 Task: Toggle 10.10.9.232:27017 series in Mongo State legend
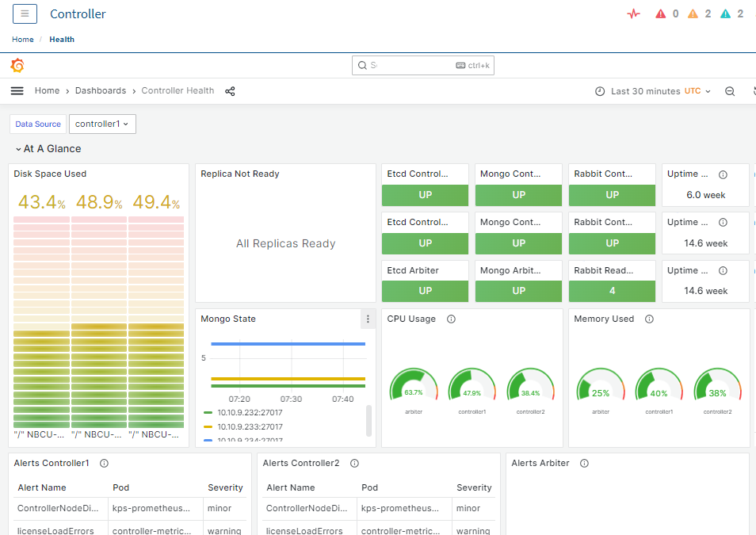[250, 412]
